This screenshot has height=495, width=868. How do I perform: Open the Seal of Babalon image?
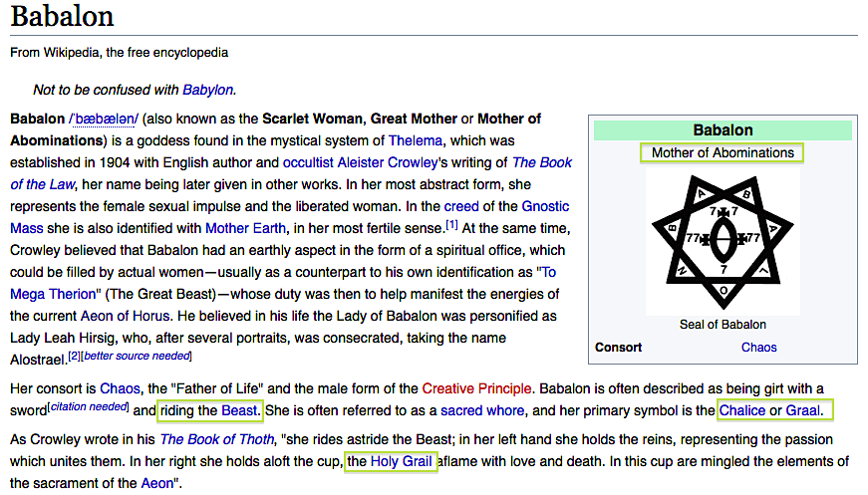tap(718, 239)
